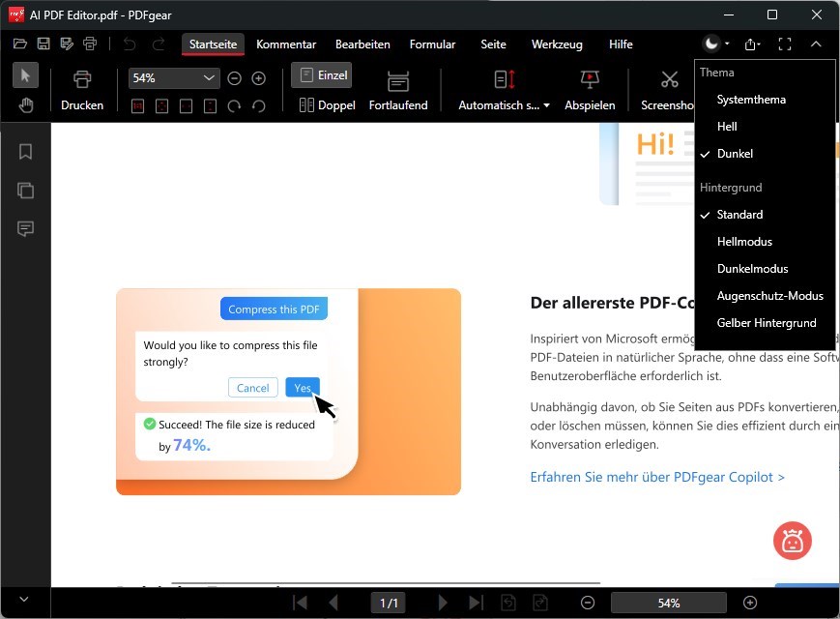Toggle Fortlaufend continuous scrolling

pos(398,91)
